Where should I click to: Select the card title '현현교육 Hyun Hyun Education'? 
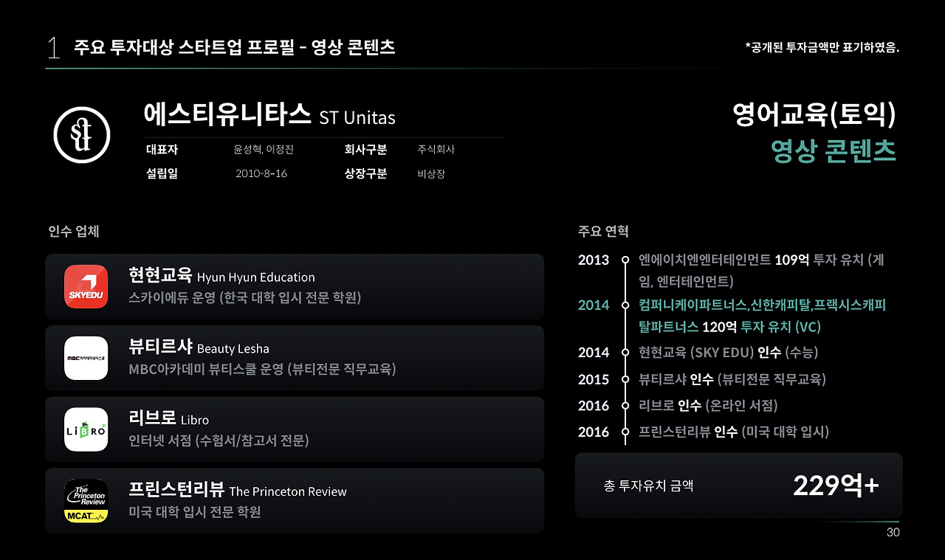pos(221,276)
